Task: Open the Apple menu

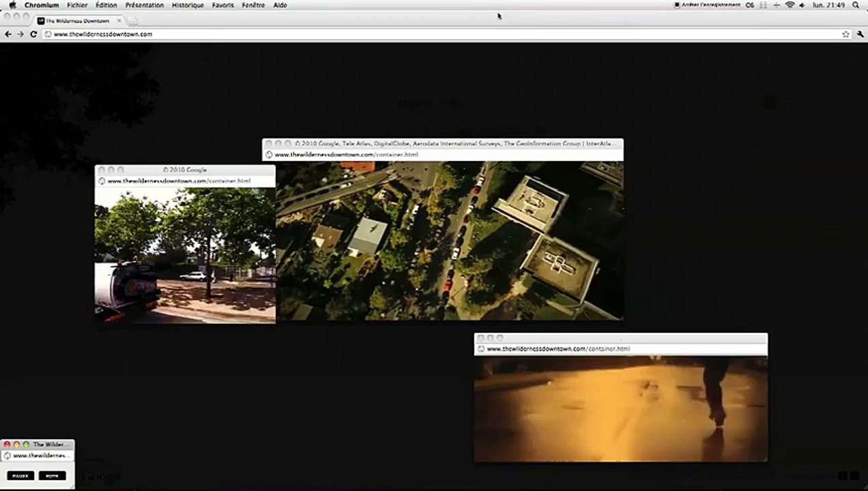Action: coord(12,5)
